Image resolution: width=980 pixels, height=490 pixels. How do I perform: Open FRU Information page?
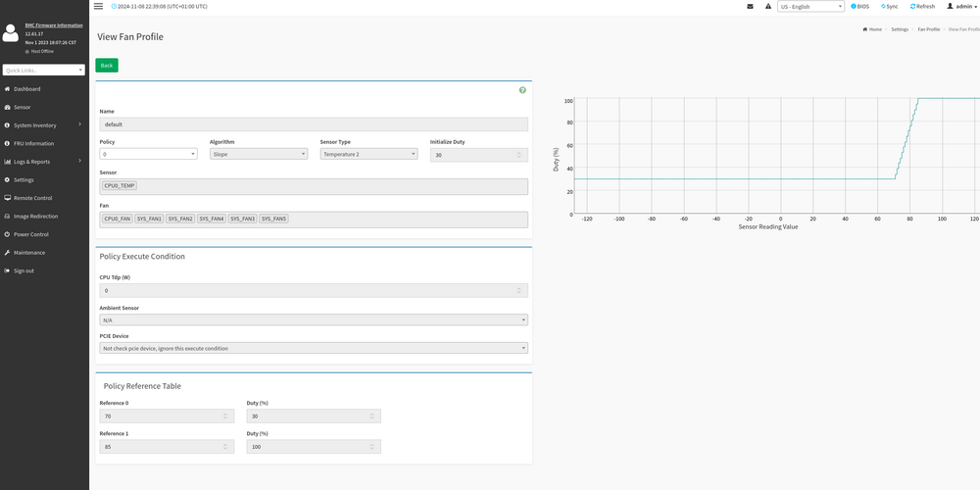pos(33,143)
